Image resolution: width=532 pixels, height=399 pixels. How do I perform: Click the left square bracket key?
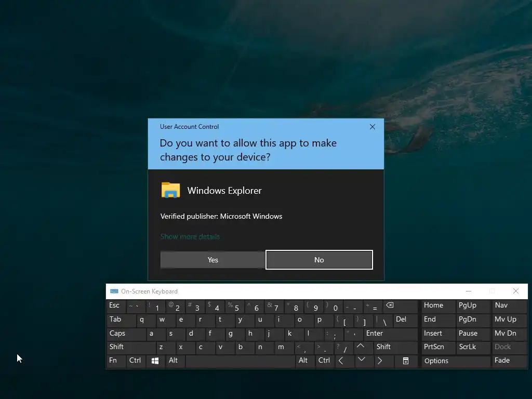pyautogui.click(x=343, y=320)
